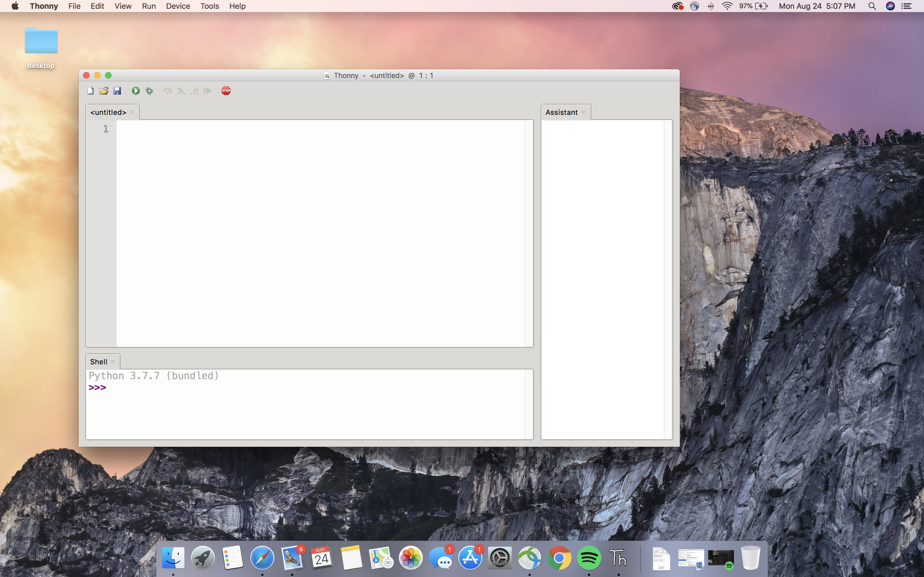Click the New file toolbar icon
The image size is (924, 577).
(90, 91)
